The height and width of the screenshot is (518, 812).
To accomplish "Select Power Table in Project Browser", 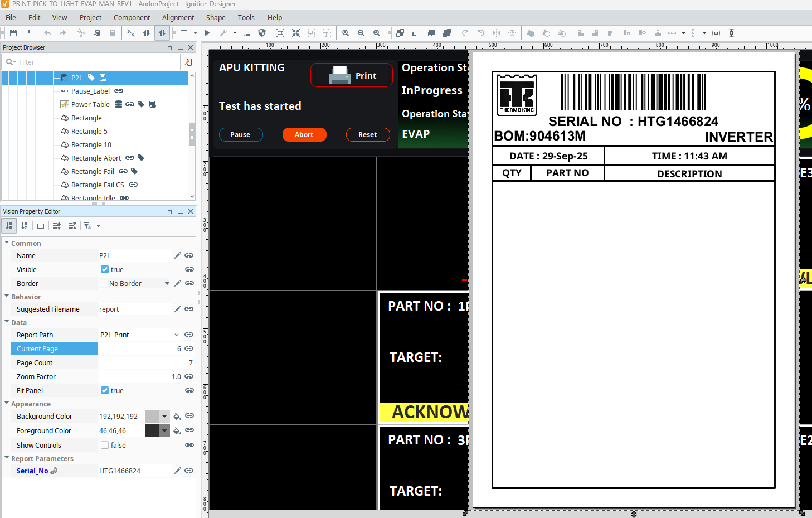I will tap(90, 104).
